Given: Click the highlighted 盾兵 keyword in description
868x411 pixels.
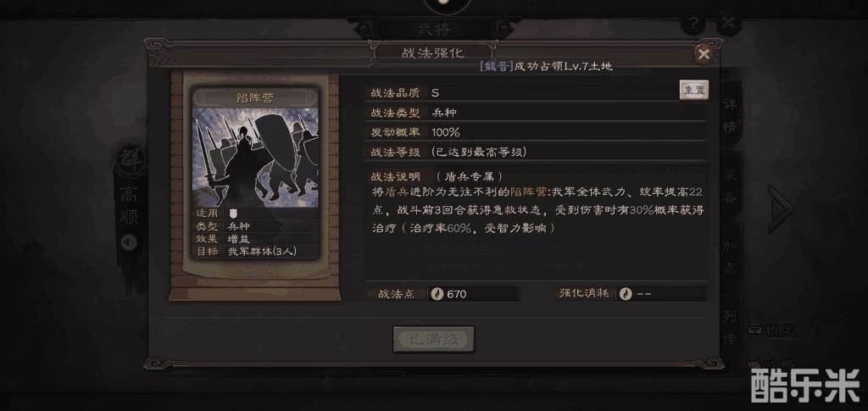Looking at the screenshot, I should click(393, 192).
